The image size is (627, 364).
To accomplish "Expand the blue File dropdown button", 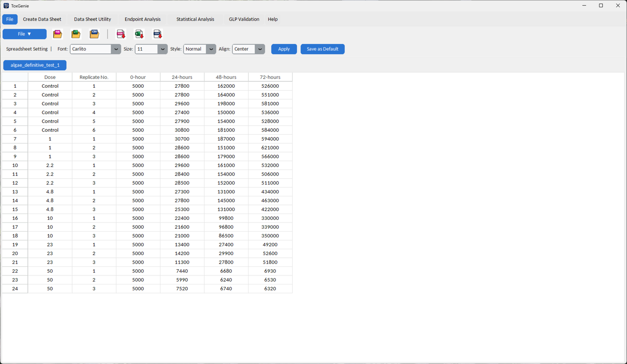I will tap(25, 34).
